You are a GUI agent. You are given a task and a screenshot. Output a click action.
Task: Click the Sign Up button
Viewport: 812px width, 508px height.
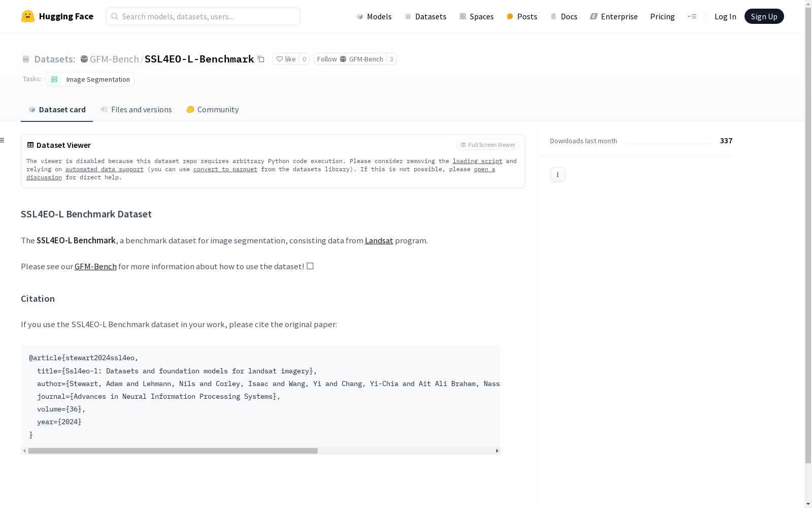(764, 16)
